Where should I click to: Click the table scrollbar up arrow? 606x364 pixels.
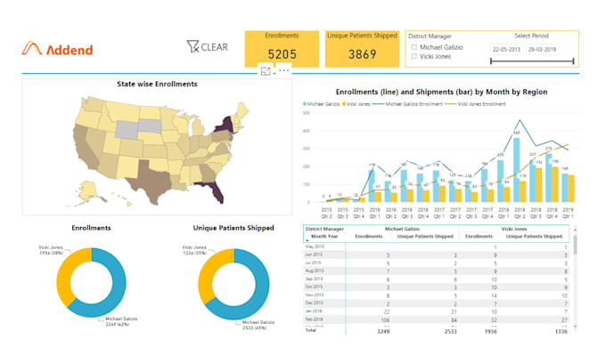pyautogui.click(x=575, y=230)
